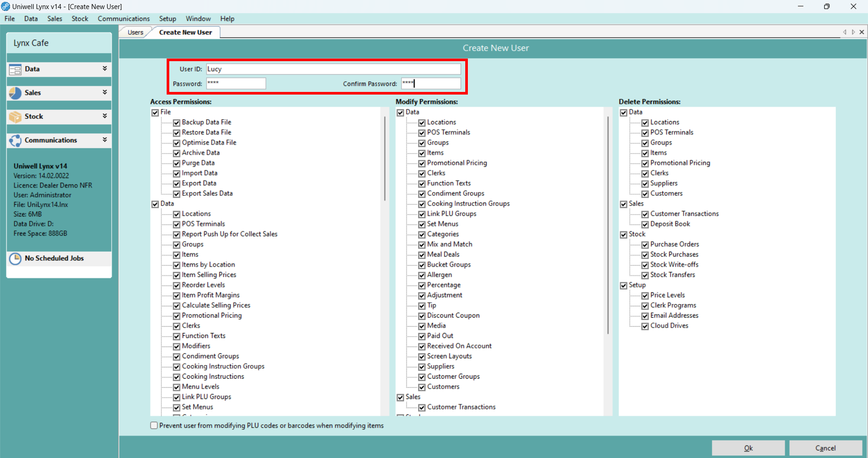Click the Access Permissions scrollbar
Screen dimensions: 868x458
[385, 158]
